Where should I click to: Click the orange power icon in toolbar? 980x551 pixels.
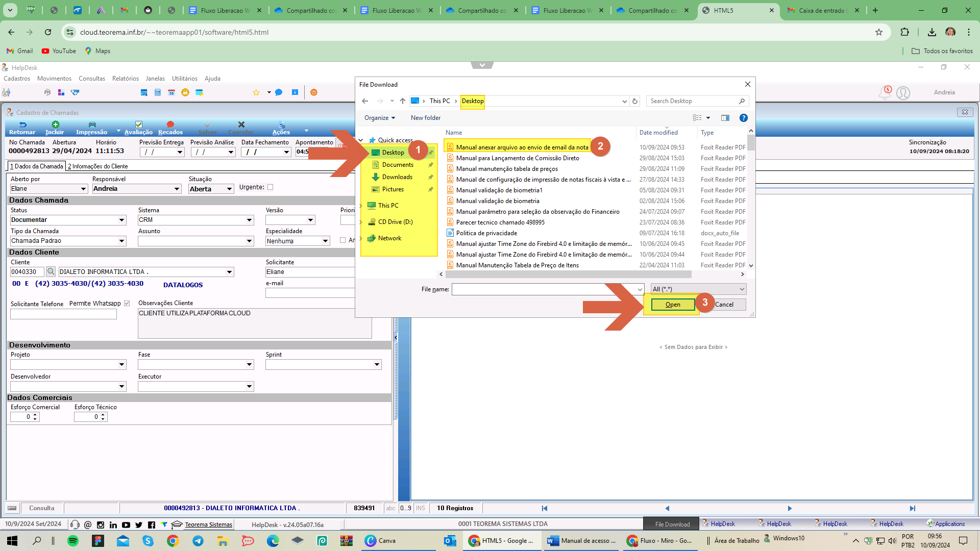314,92
